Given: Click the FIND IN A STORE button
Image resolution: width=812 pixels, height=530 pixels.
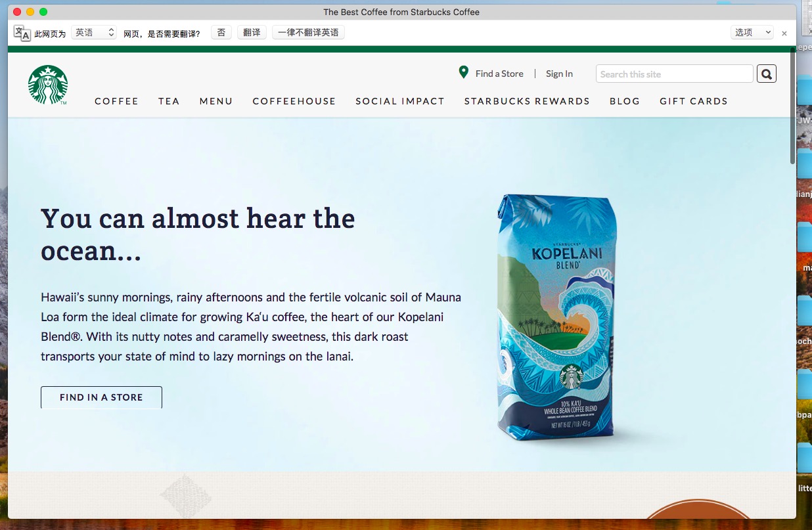Looking at the screenshot, I should click(x=101, y=397).
